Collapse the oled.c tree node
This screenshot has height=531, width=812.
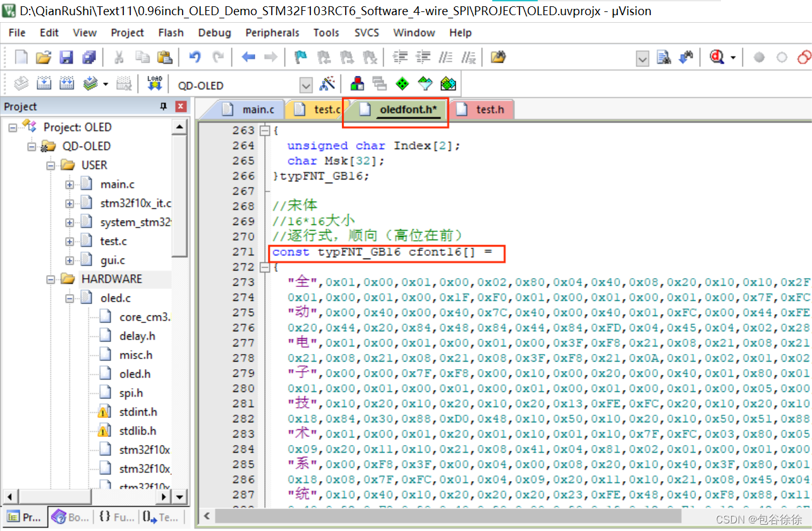click(70, 298)
